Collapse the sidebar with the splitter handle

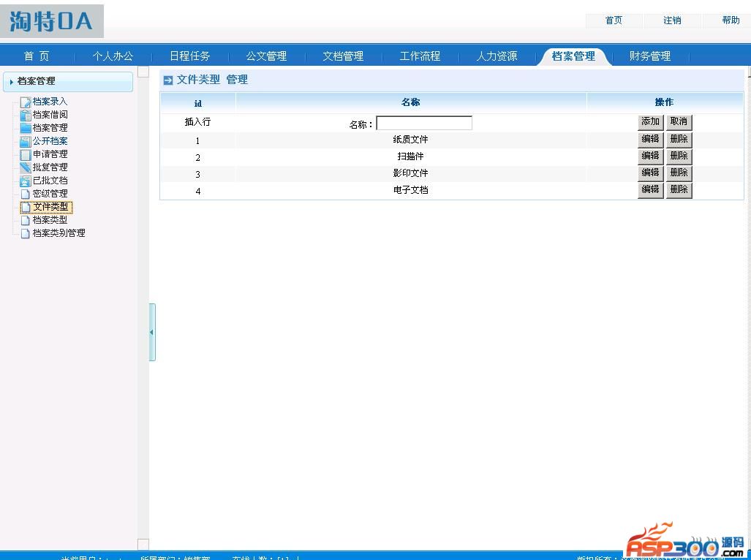[152, 332]
